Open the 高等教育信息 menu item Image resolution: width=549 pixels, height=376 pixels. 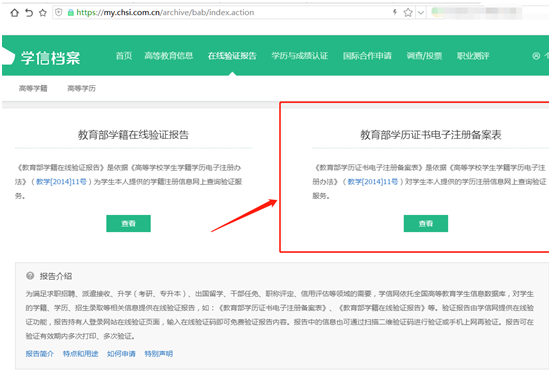click(169, 56)
